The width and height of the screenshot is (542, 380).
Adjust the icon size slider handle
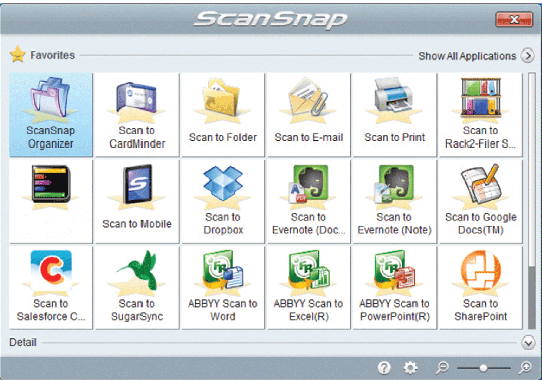click(x=483, y=368)
